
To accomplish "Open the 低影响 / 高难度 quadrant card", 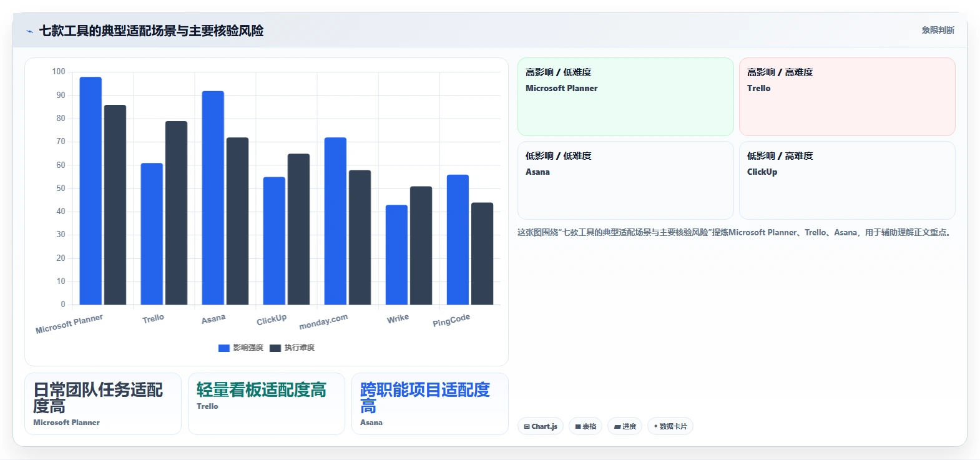I will pos(847,180).
